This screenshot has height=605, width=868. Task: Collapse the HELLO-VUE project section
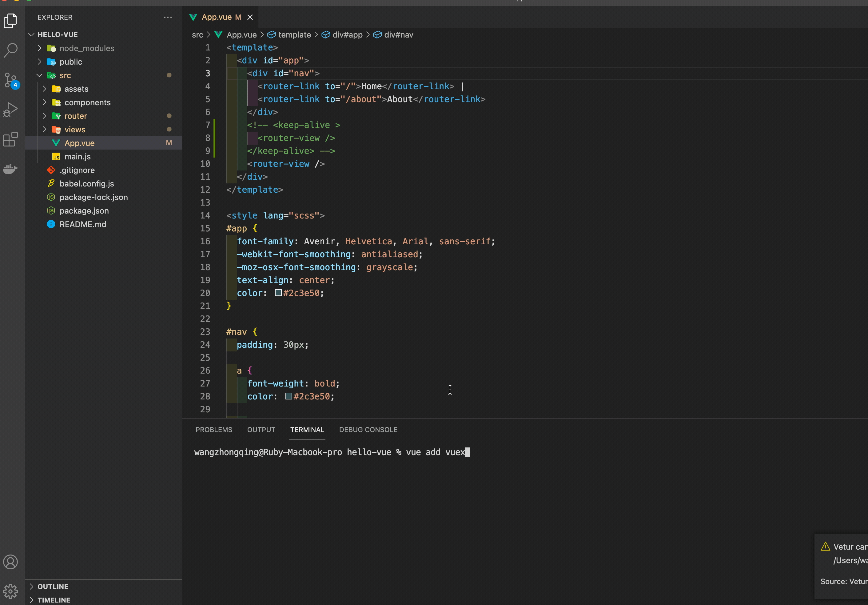(x=31, y=34)
